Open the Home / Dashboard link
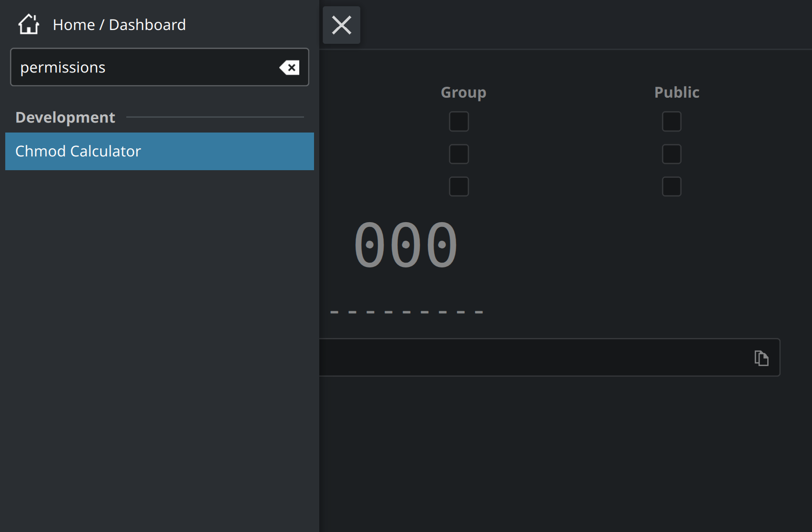The image size is (812, 532). click(x=119, y=25)
